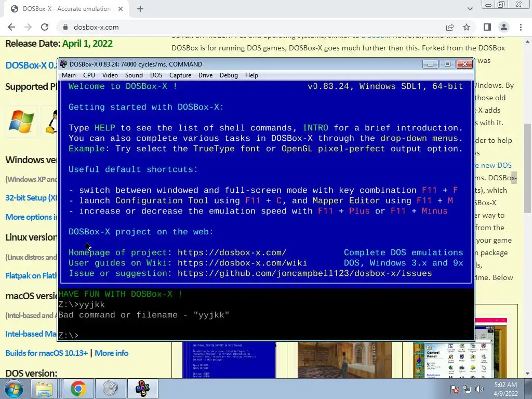Switch to Chrome on the taskbar
Image resolution: width=532 pixels, height=399 pixels.
click(x=78, y=389)
